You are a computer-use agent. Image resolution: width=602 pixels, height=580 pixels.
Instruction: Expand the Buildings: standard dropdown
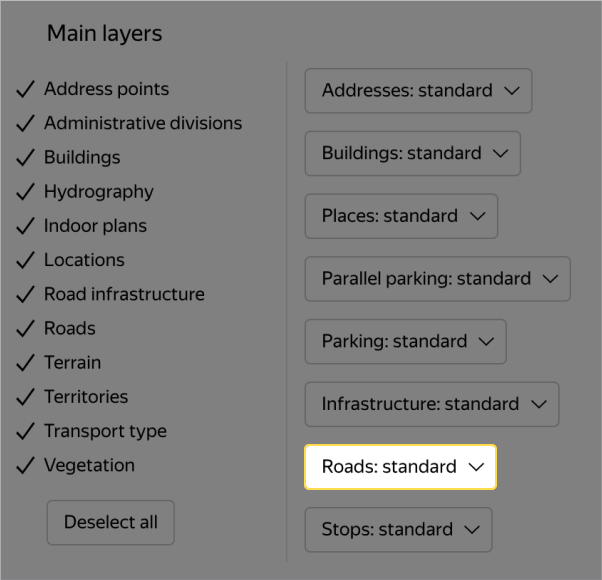point(413,153)
